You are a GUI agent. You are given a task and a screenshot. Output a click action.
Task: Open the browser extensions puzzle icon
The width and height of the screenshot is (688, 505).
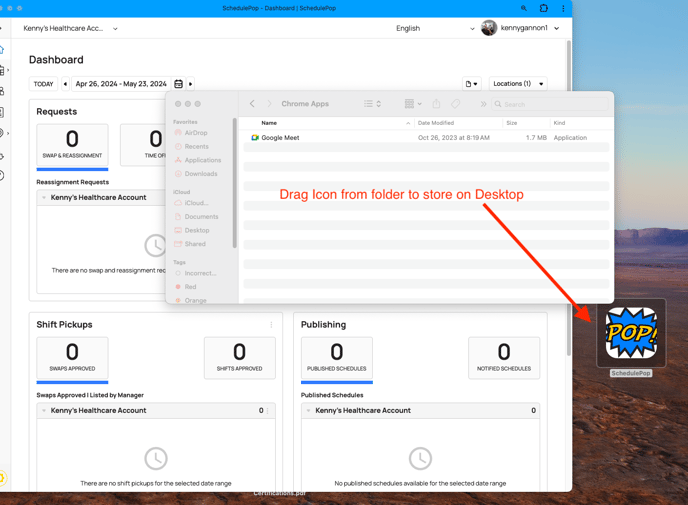point(544,8)
